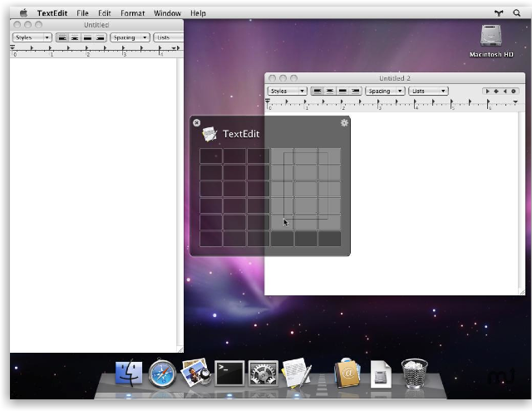
Task: Click the right margin marker on Untitled 2 ruler
Action: tap(515, 102)
